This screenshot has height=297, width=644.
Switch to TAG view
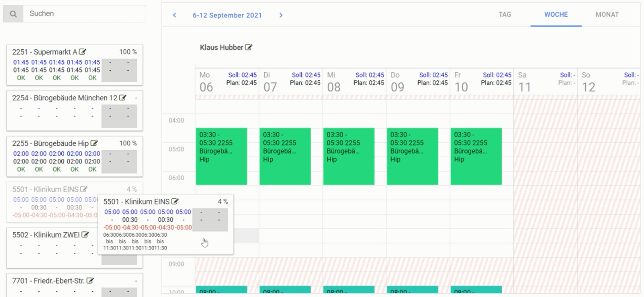point(504,14)
